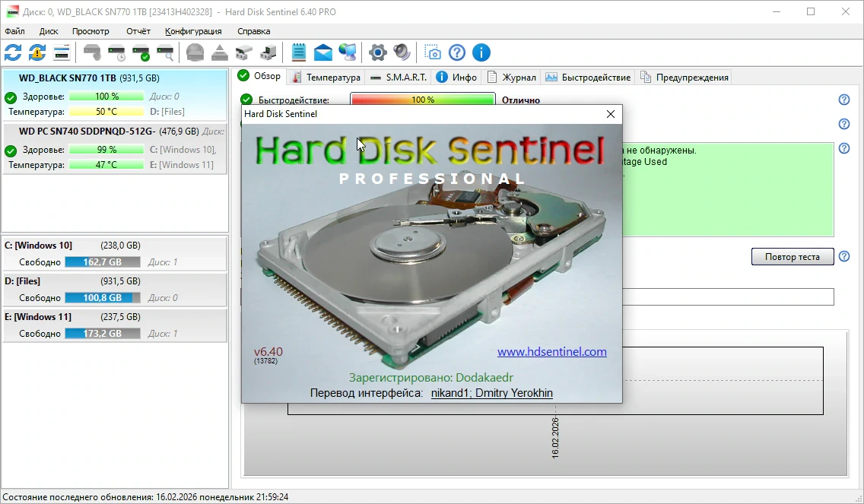Click the Отлично performance rating text
This screenshot has height=504, width=864.
point(521,100)
